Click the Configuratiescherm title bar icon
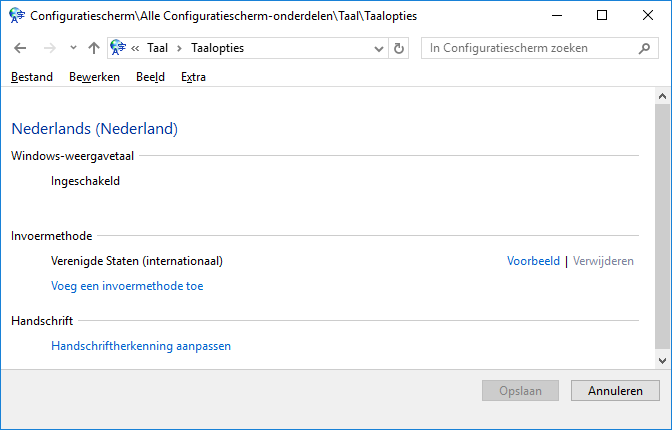672x430 pixels. point(16,16)
